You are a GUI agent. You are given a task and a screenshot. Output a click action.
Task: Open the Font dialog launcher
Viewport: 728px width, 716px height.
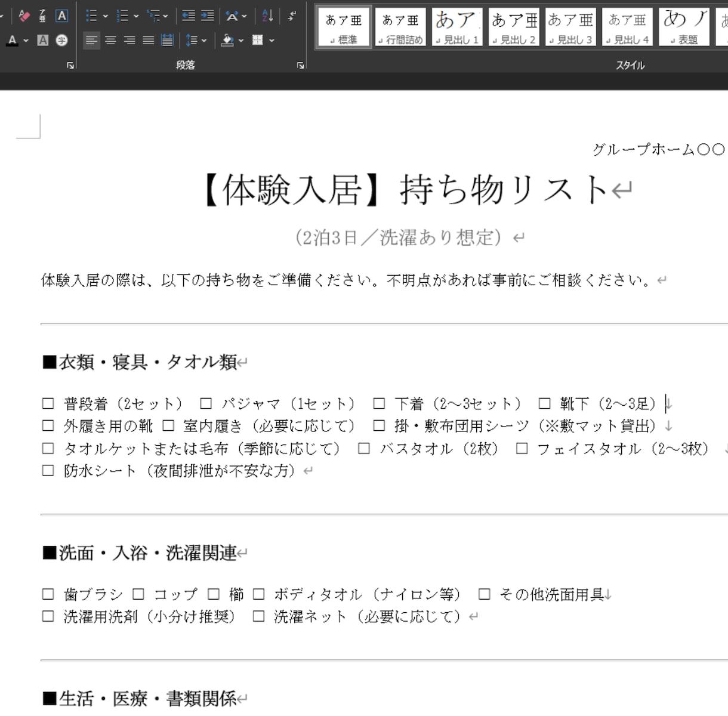(x=70, y=66)
